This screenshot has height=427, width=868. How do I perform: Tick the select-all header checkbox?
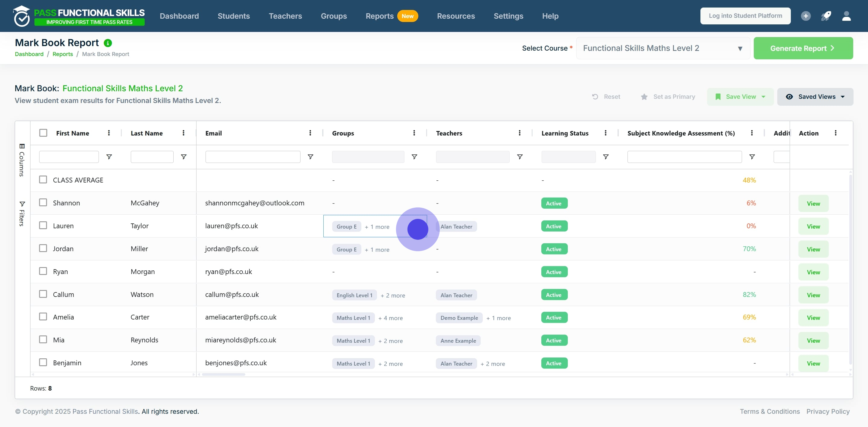coord(43,133)
